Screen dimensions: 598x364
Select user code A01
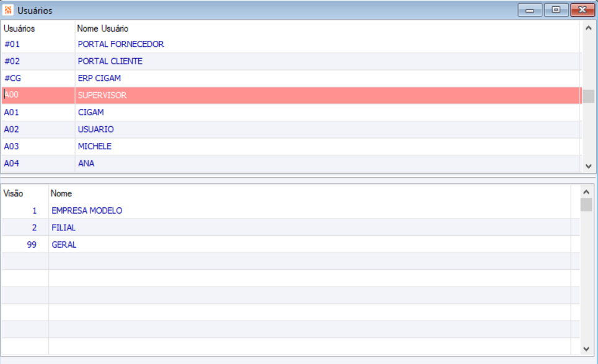coord(11,113)
